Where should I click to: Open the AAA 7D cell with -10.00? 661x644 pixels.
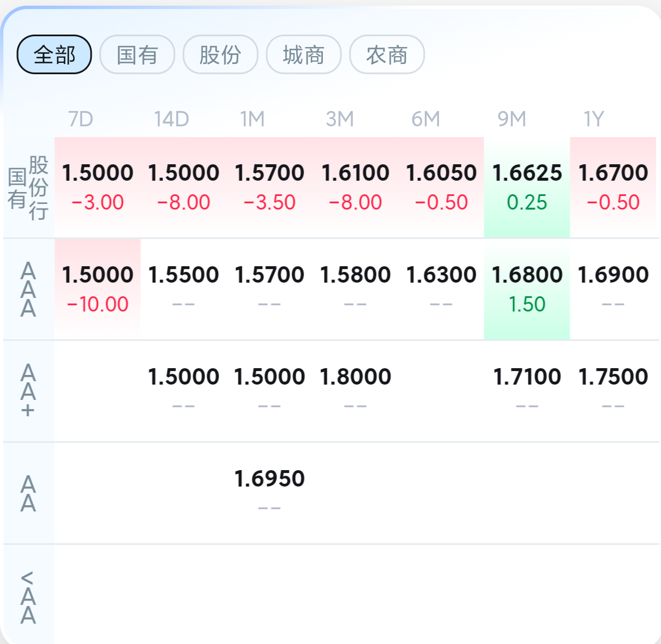(x=97, y=289)
